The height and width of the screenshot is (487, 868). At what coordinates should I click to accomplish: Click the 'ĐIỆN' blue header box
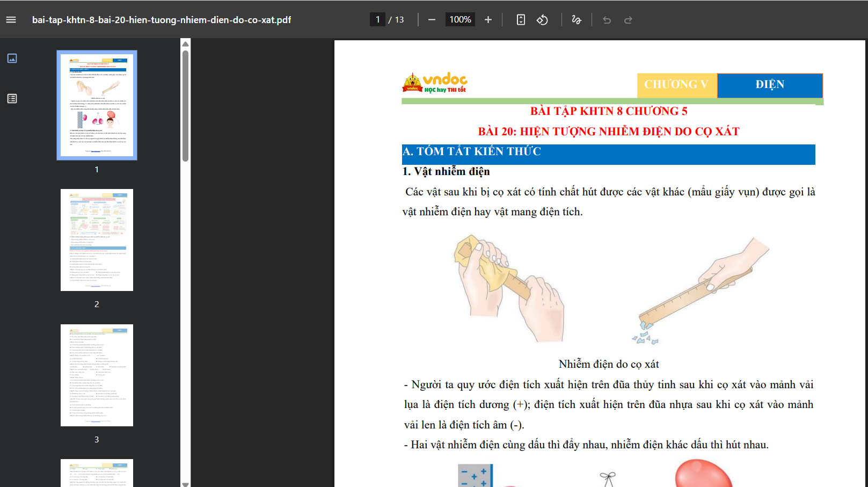pyautogui.click(x=770, y=85)
